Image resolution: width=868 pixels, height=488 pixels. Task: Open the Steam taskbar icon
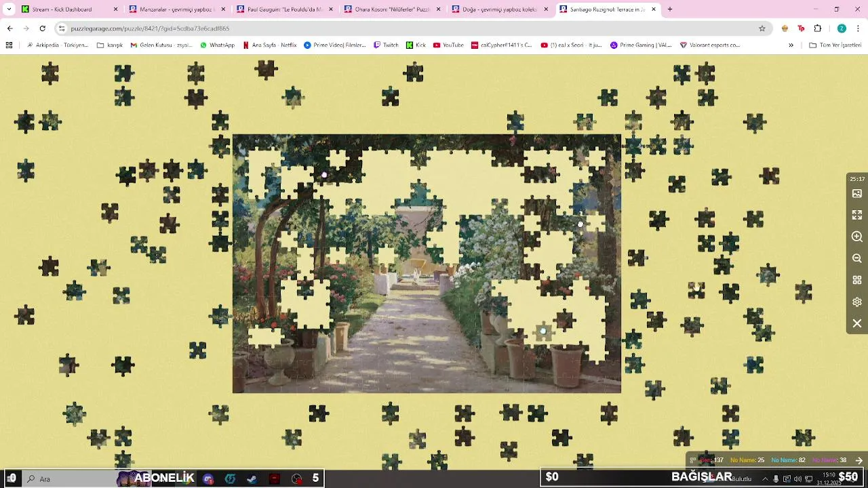point(252,479)
